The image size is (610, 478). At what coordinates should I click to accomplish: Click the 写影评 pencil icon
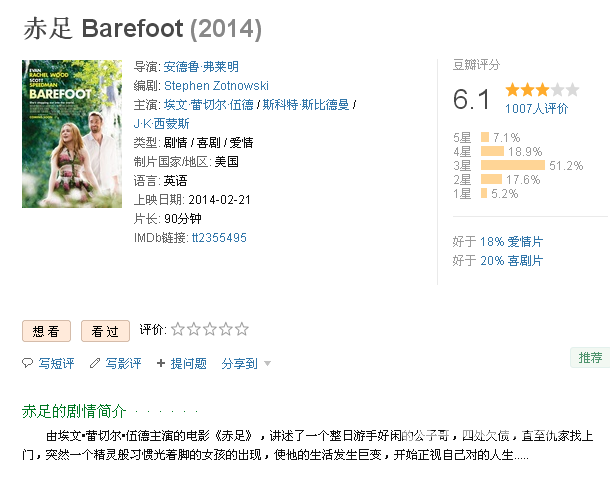[x=95, y=363]
